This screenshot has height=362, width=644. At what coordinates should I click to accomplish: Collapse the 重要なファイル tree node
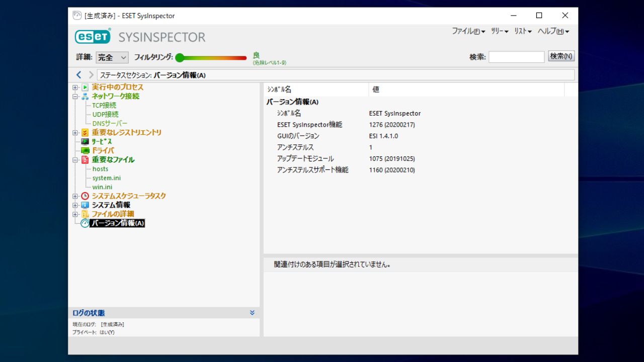coord(75,160)
